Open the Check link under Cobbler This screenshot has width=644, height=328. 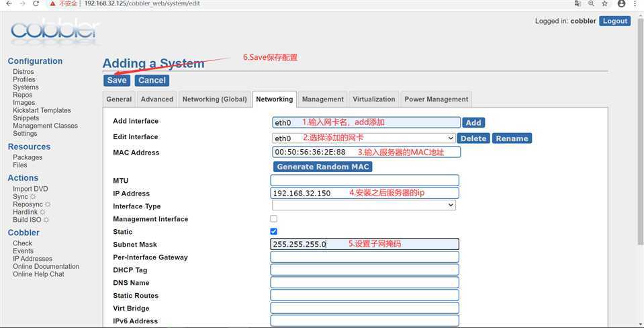[22, 243]
